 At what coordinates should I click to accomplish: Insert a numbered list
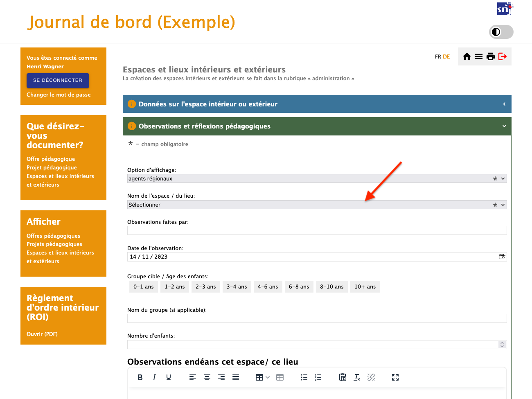coord(318,377)
